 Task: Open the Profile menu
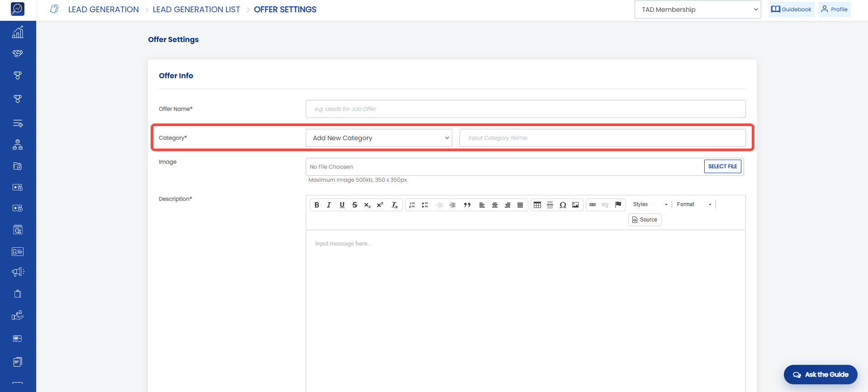(x=834, y=9)
